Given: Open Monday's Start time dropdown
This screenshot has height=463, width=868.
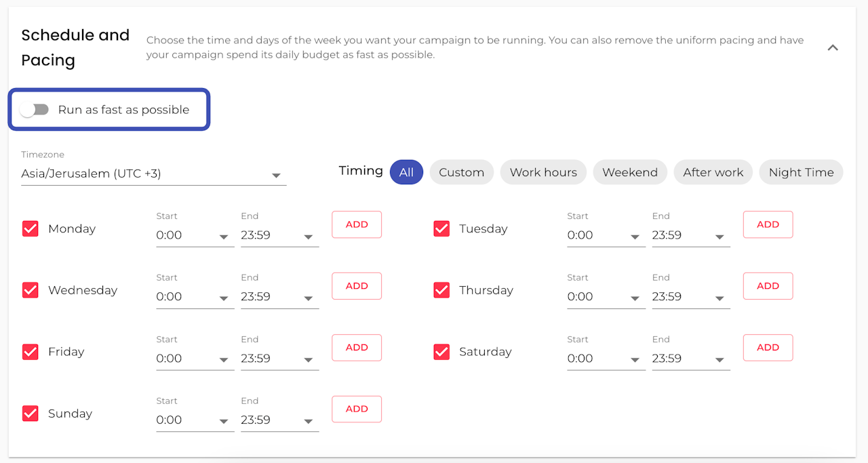Looking at the screenshot, I should tap(195, 236).
